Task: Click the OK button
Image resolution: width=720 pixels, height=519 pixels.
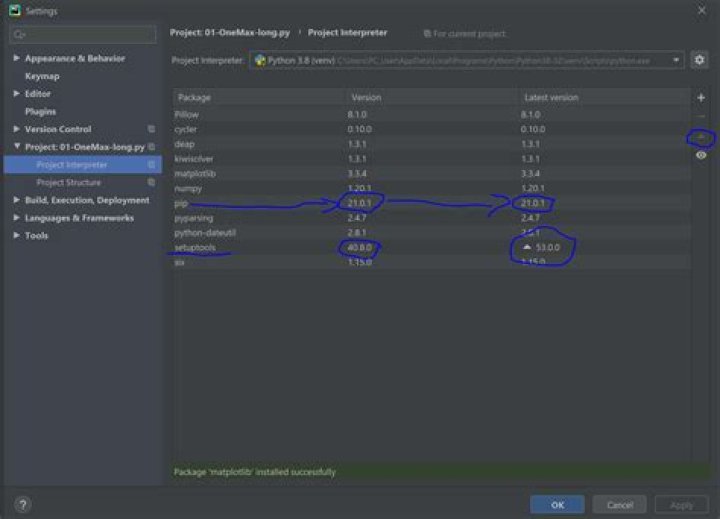Action: tap(557, 504)
